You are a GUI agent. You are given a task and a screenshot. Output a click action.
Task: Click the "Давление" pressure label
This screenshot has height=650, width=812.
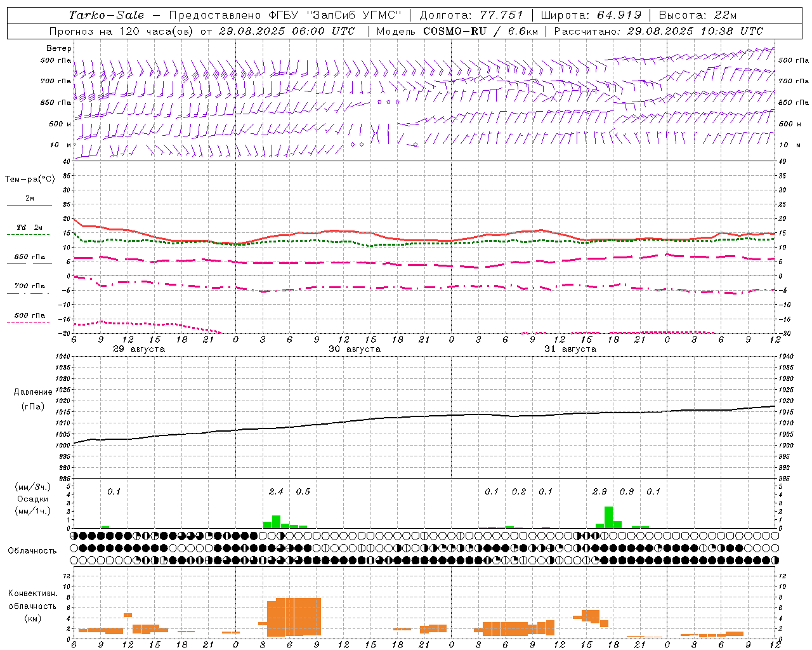click(33, 392)
